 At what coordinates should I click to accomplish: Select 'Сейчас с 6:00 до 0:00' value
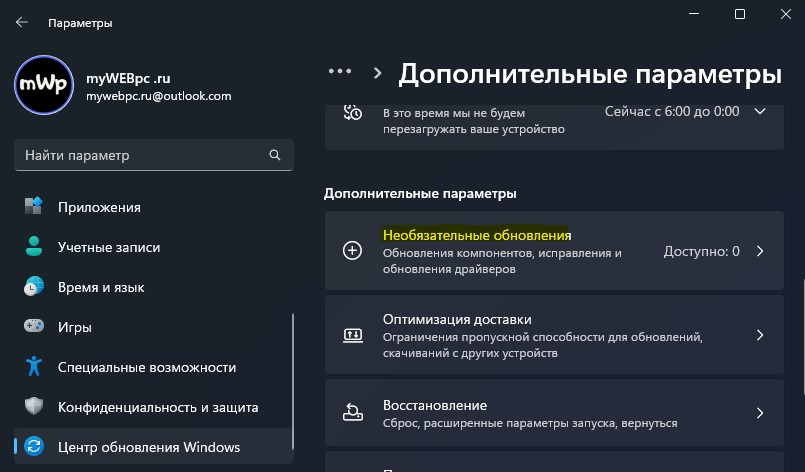pyautogui.click(x=672, y=111)
